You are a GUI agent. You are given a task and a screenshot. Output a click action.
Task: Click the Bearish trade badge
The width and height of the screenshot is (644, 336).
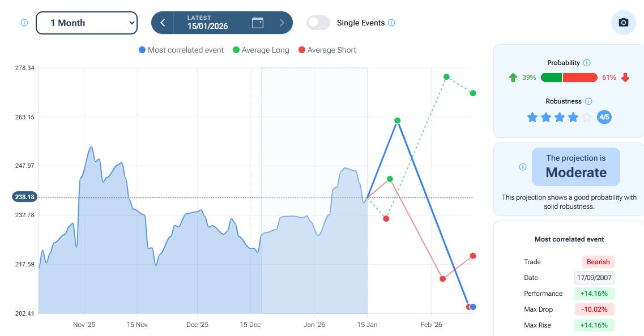tap(598, 262)
